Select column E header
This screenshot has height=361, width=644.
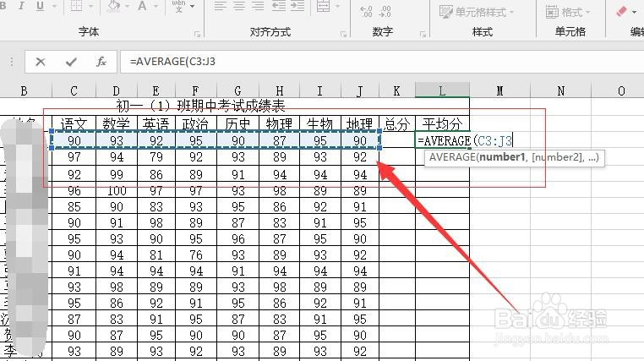point(156,90)
